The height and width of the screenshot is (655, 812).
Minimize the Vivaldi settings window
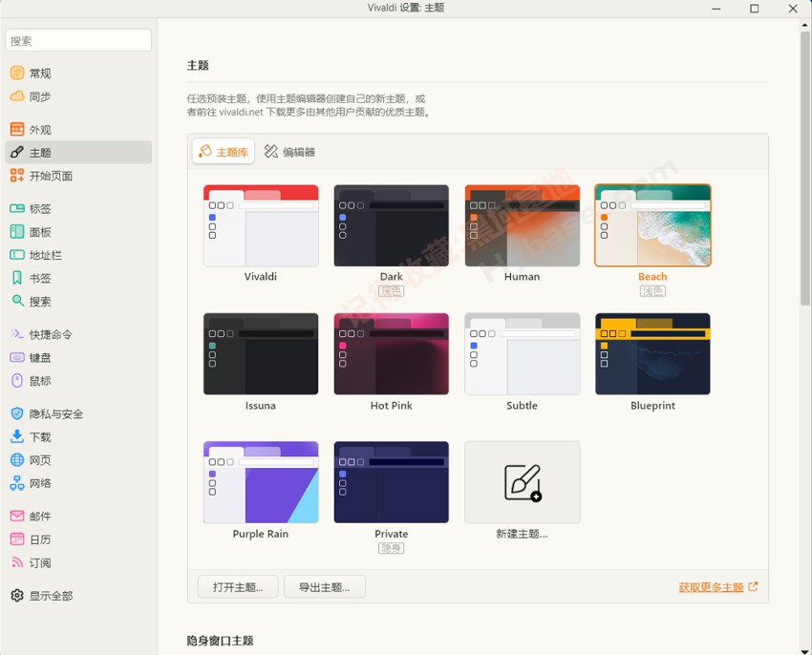(716, 9)
